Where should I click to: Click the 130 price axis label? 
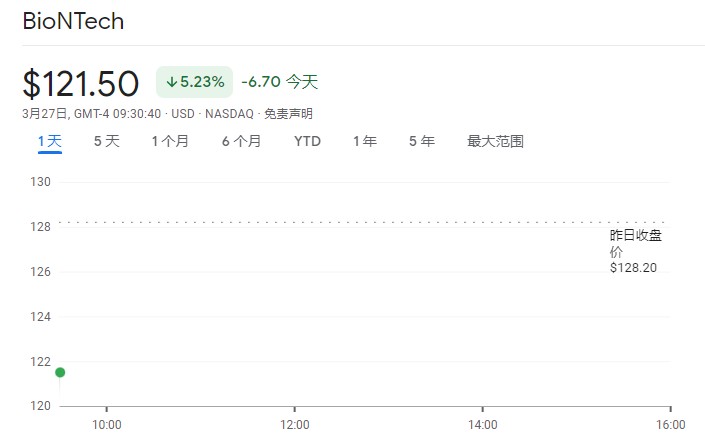pos(41,182)
